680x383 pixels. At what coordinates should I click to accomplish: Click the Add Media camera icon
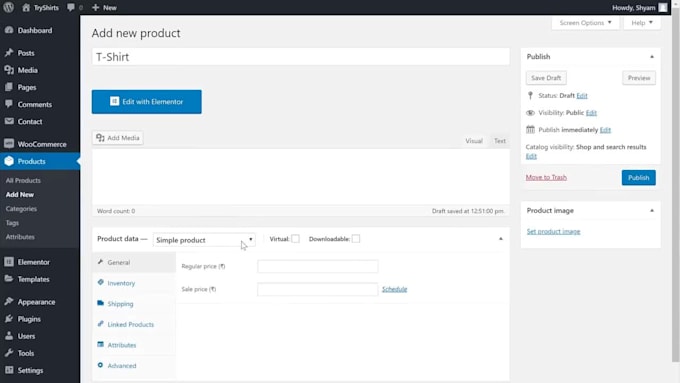tap(100, 137)
